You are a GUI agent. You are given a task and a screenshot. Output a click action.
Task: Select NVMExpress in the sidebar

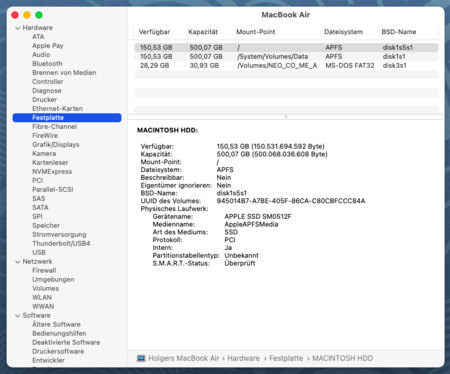(x=52, y=172)
